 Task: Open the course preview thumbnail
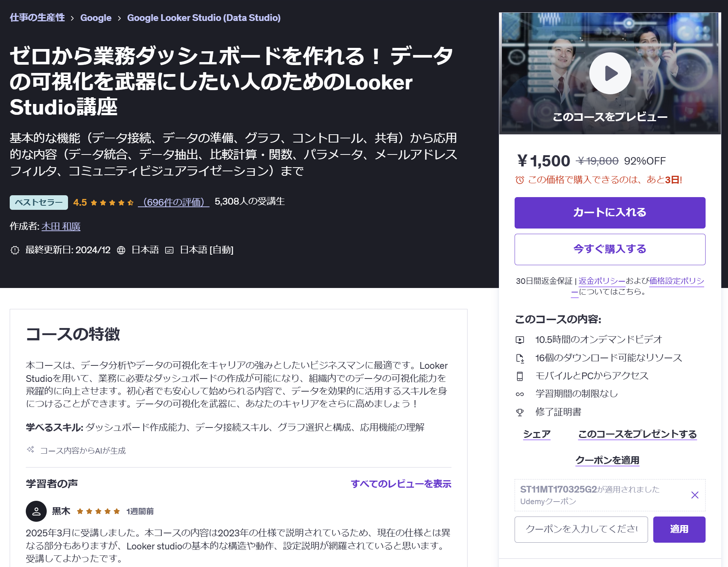(610, 73)
